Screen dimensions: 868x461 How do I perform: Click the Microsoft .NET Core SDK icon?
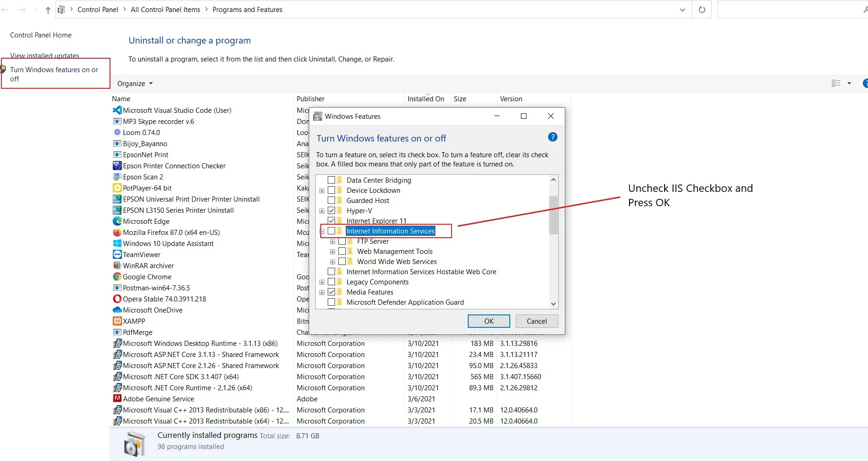[117, 376]
